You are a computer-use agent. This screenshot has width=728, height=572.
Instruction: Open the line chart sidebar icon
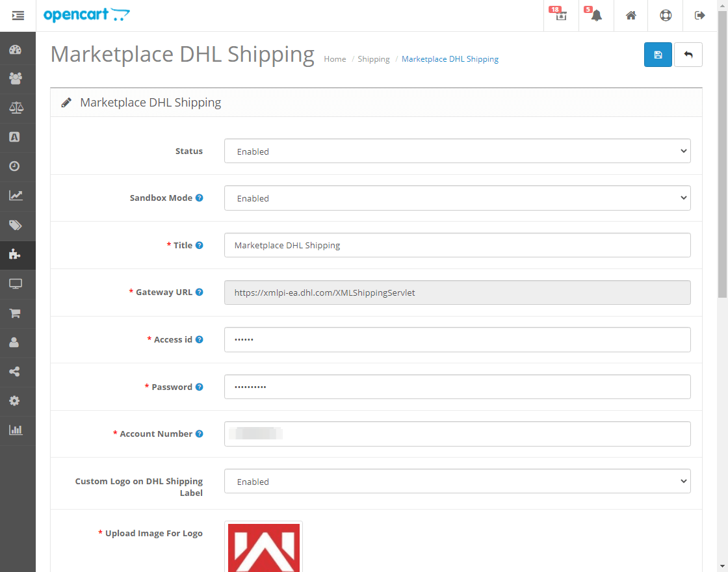click(x=16, y=196)
